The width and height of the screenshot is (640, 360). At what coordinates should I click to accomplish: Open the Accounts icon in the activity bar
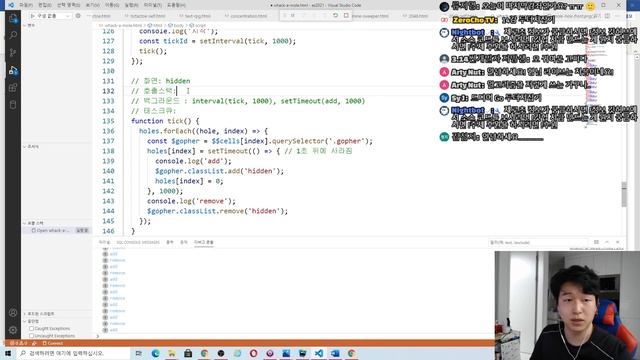coord(13,313)
